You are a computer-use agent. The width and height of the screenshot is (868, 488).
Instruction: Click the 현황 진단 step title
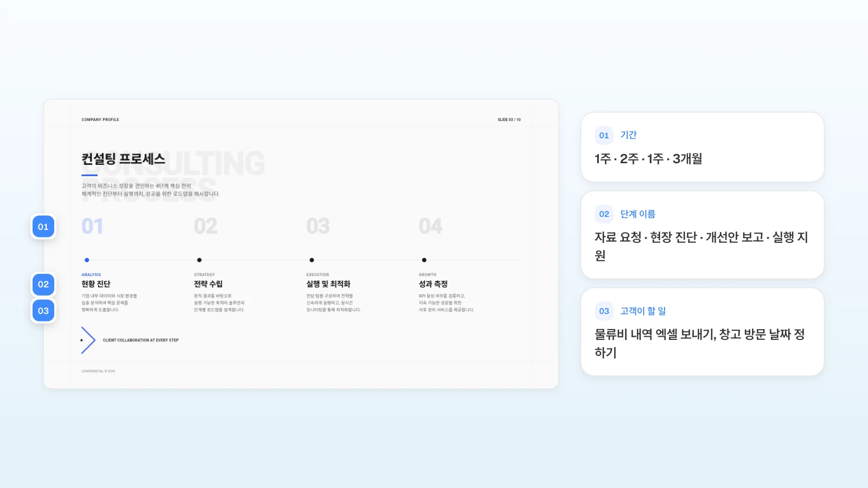click(96, 284)
